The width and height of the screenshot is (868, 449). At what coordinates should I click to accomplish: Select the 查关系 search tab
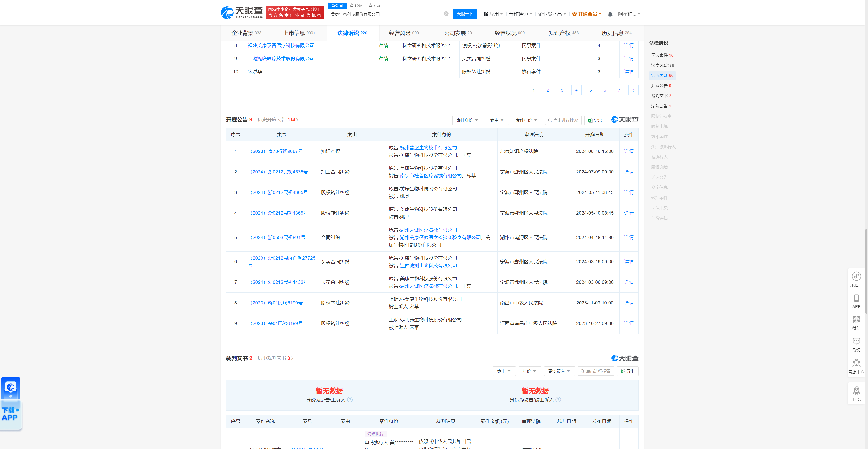click(x=374, y=5)
